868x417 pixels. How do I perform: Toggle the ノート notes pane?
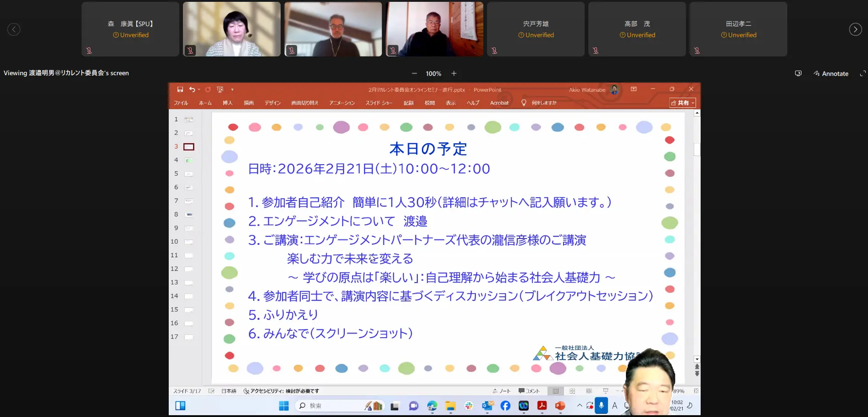[x=502, y=391]
